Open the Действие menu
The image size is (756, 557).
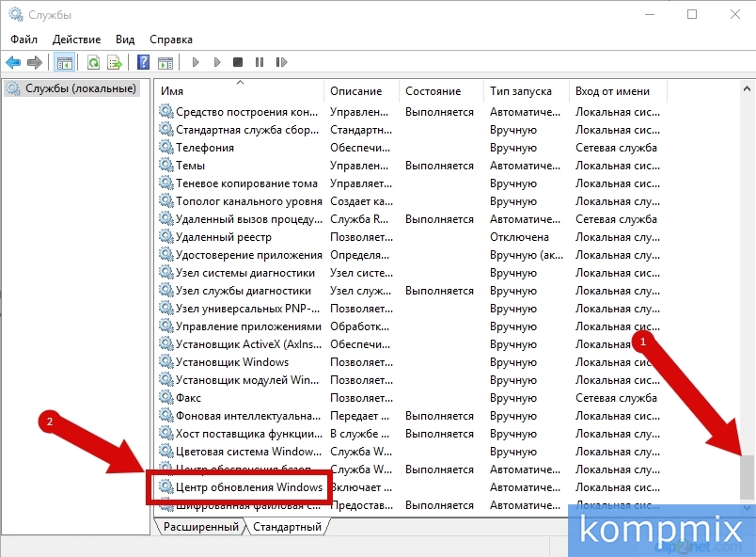(x=76, y=40)
